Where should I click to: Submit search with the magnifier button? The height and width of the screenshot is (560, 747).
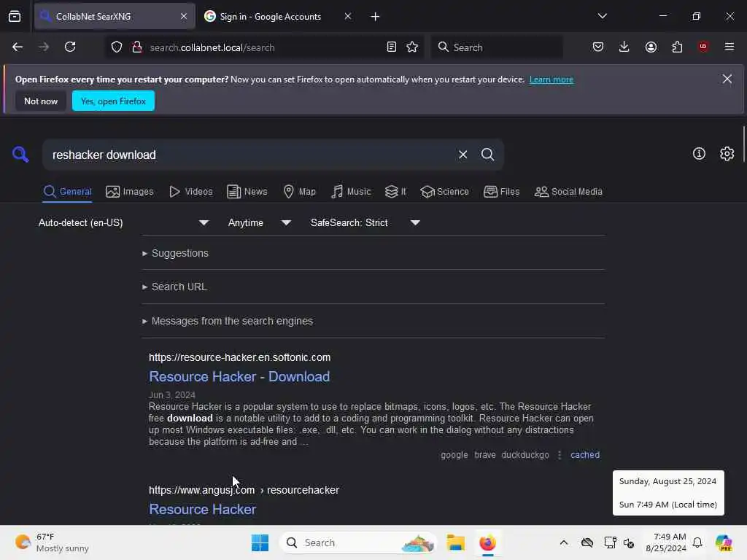487,155
